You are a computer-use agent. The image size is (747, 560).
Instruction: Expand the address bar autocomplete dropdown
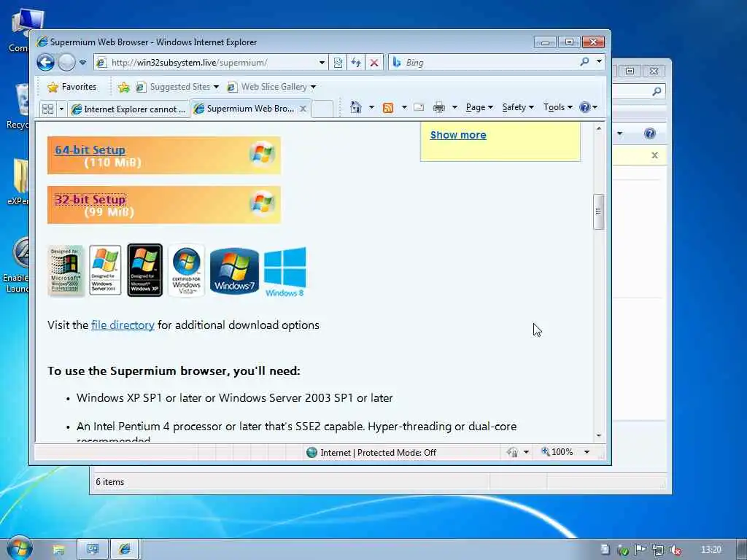pyautogui.click(x=322, y=63)
